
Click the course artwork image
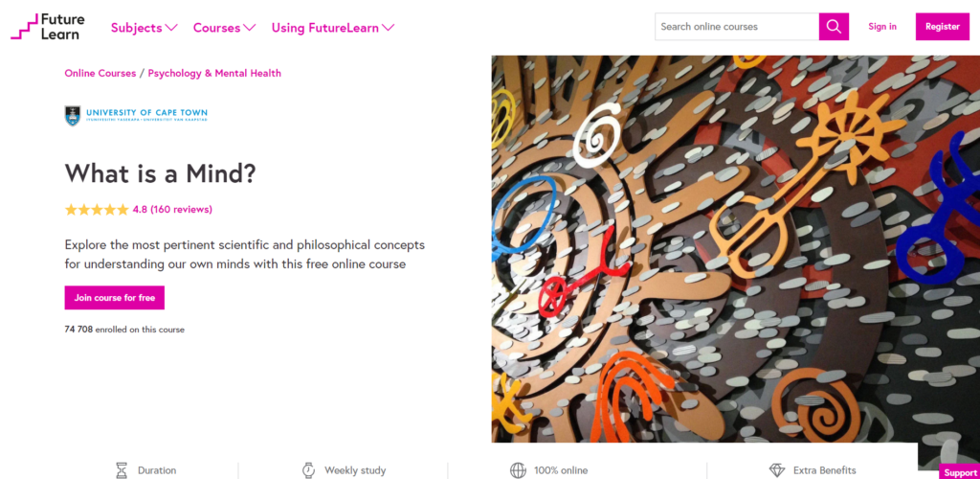click(736, 249)
